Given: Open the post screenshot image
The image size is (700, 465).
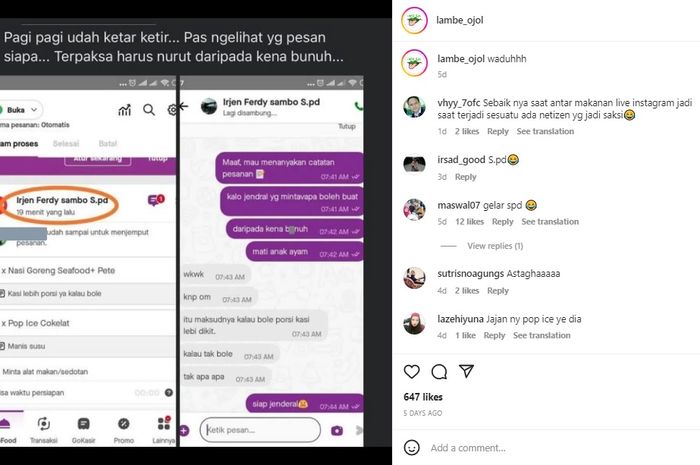Looking at the screenshot, I should tap(195, 232).
